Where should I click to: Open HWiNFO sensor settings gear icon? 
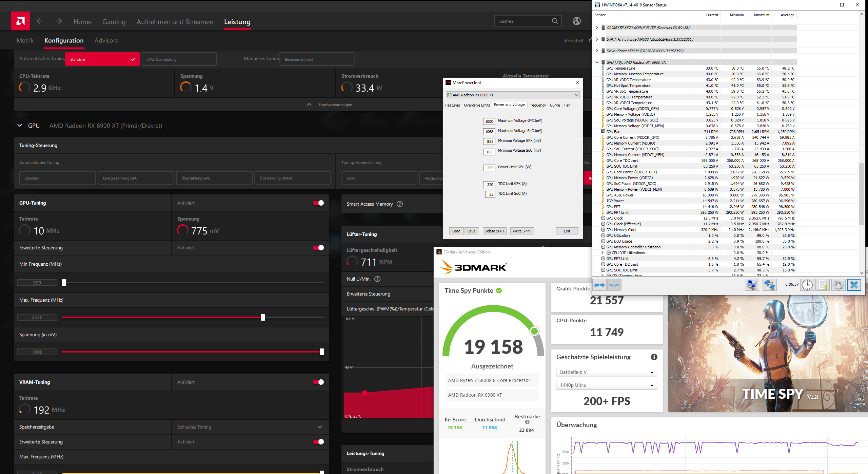[838, 285]
